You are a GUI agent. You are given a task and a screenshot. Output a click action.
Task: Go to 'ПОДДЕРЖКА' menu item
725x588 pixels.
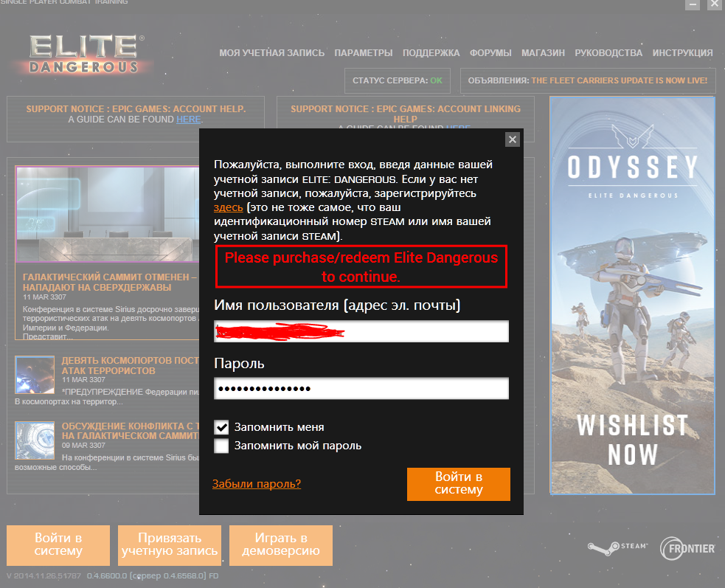tap(431, 52)
